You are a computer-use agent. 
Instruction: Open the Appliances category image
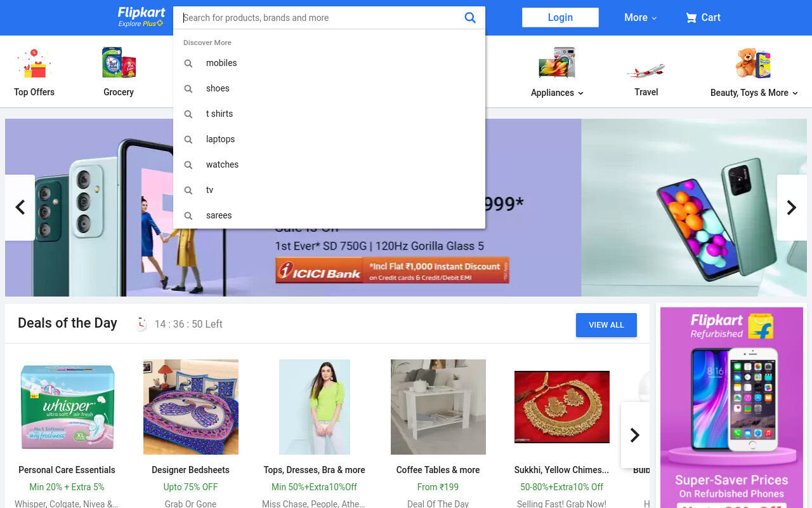(557, 63)
